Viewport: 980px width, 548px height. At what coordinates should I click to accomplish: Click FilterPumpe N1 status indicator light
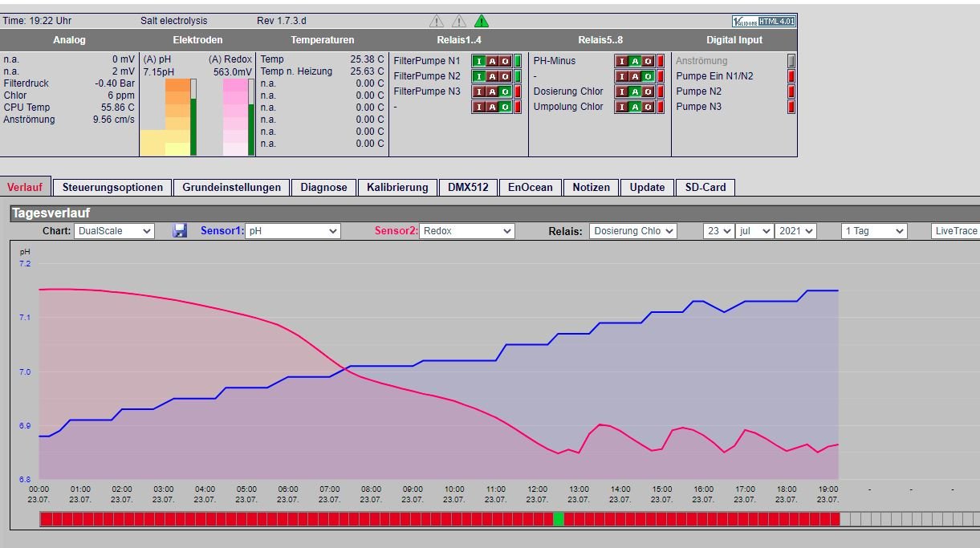518,60
